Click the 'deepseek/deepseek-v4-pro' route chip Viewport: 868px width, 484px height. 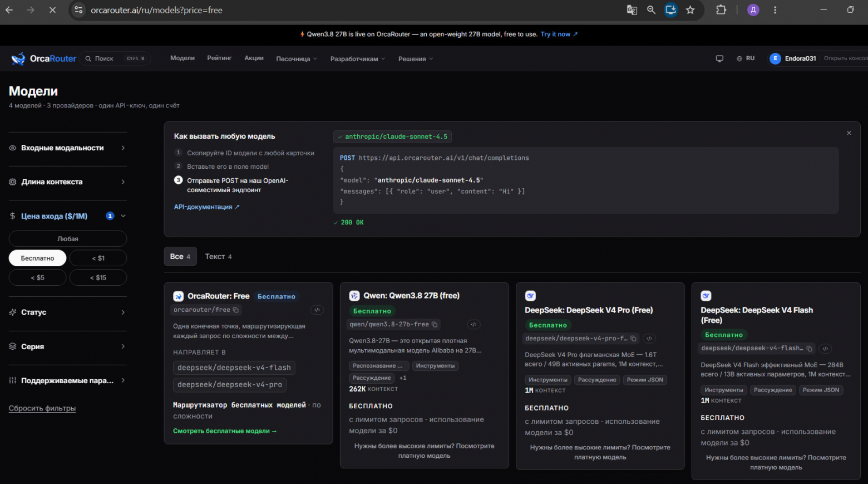click(230, 385)
